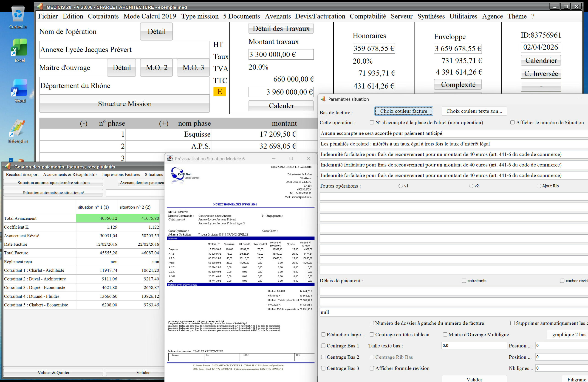Image resolution: width=588 pixels, height=382 pixels.
Task: Open Impressions Factures menu in payments window
Action: point(121,174)
